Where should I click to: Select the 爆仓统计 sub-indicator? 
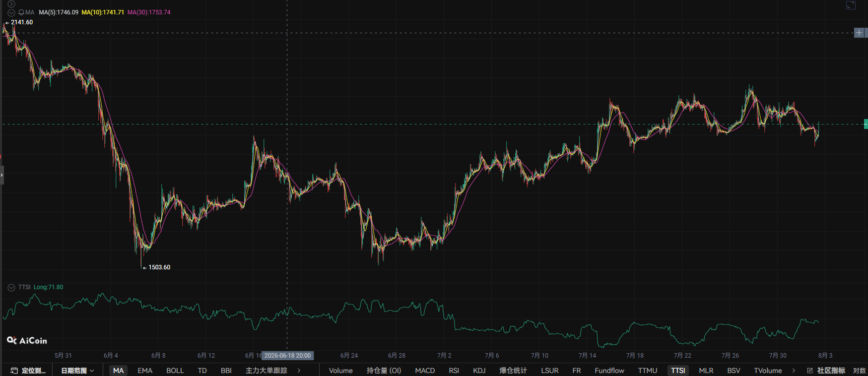(513, 371)
